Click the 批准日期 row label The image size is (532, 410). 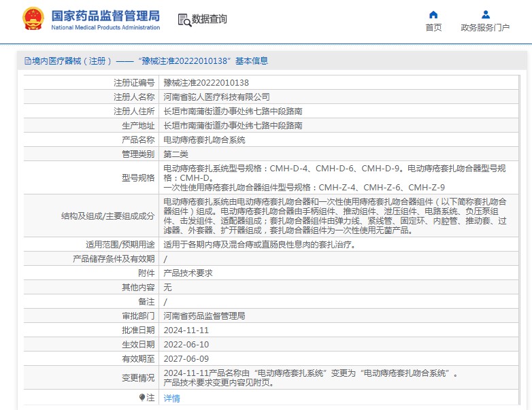point(138,330)
